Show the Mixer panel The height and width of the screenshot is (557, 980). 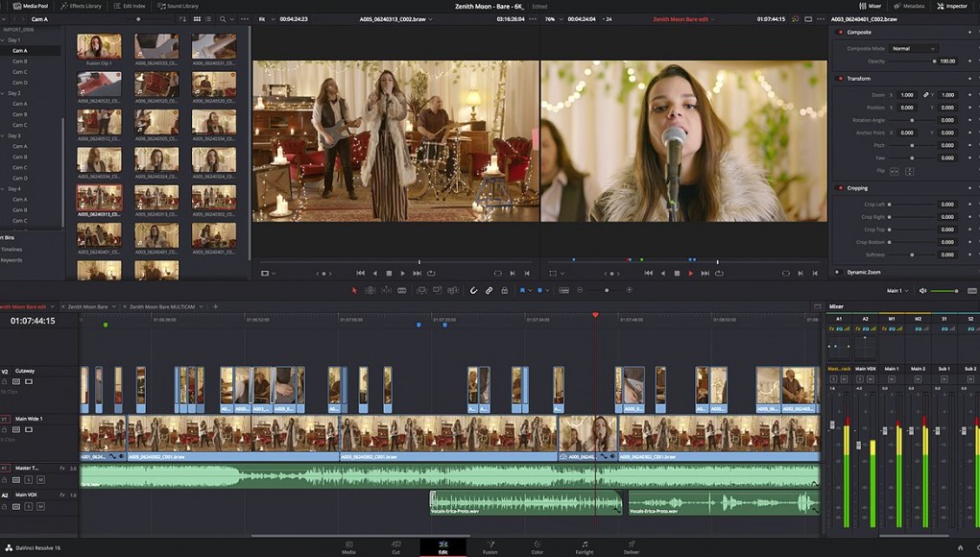(870, 7)
